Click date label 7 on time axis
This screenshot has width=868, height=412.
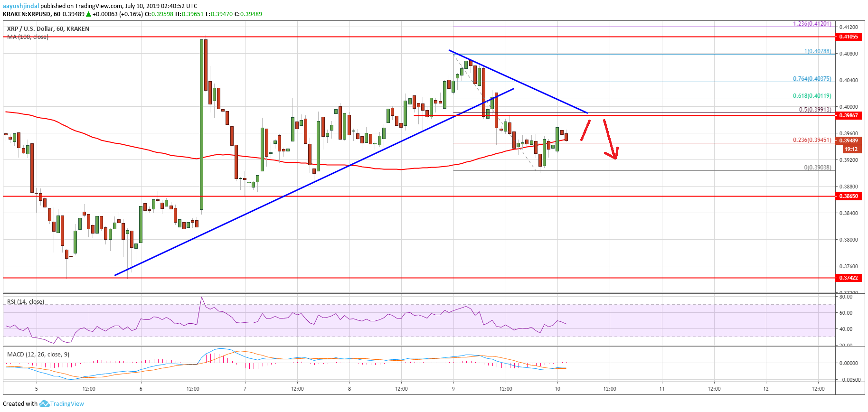pos(245,389)
